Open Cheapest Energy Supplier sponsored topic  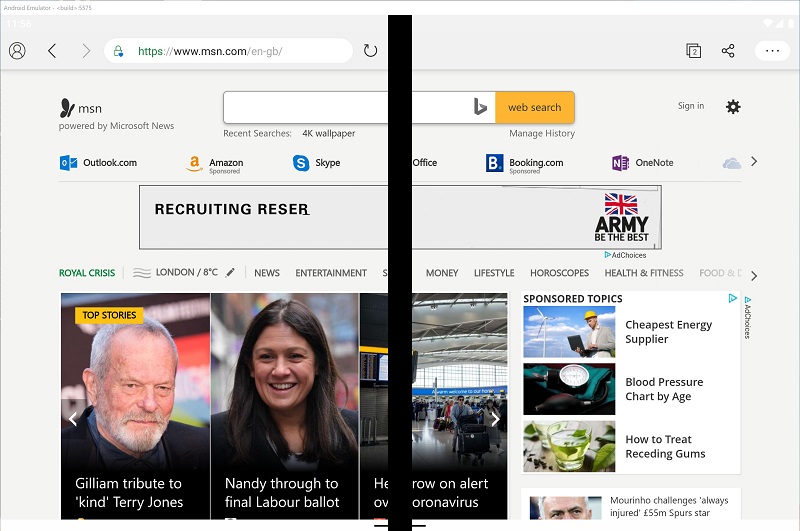point(668,332)
